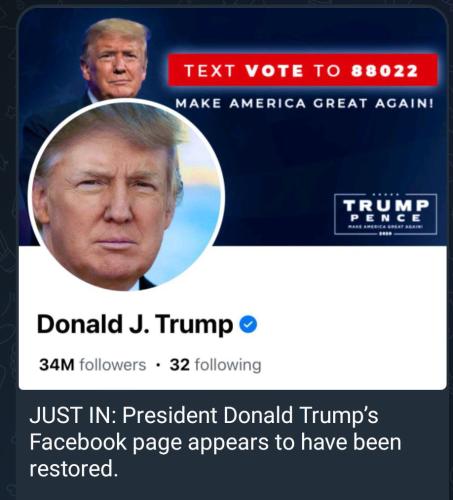Select the red TEXT VOTE TO 88022 banner

[x=302, y=70]
